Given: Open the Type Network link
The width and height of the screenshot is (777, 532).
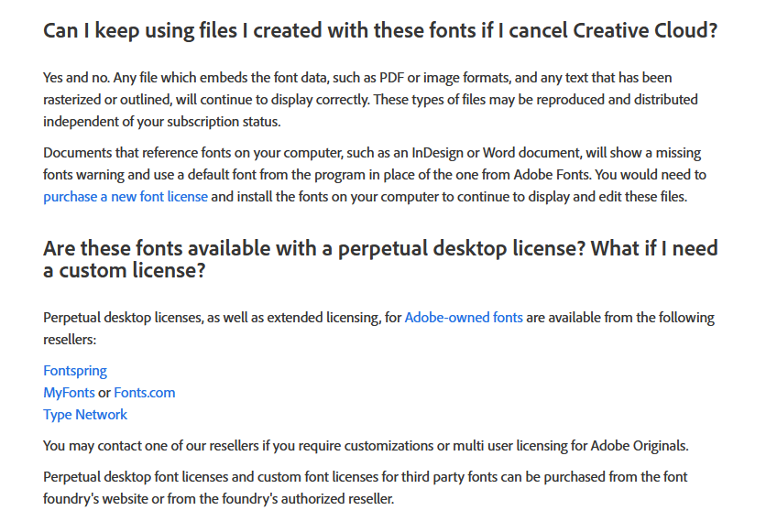Looking at the screenshot, I should point(84,414).
